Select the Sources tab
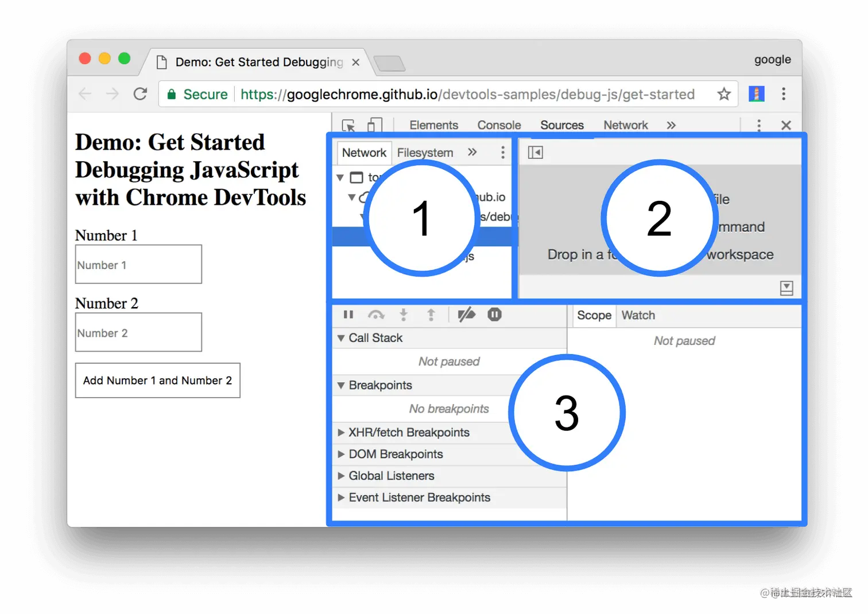Viewport: 868px width, 614px height. [x=561, y=125]
